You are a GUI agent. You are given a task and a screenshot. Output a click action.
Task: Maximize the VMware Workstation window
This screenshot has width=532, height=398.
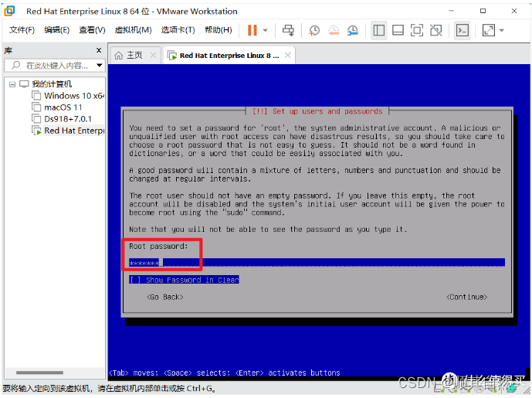[x=483, y=11]
